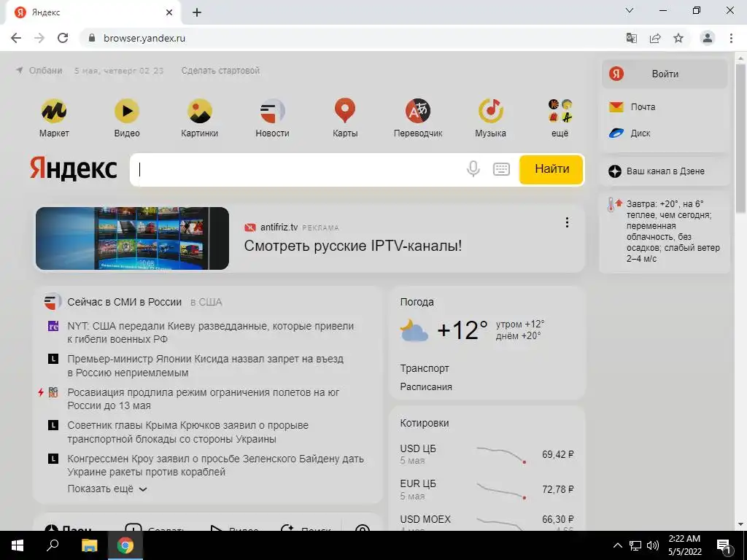This screenshot has height=560, width=747.
Task: Open the Видео service icon
Action: (127, 111)
